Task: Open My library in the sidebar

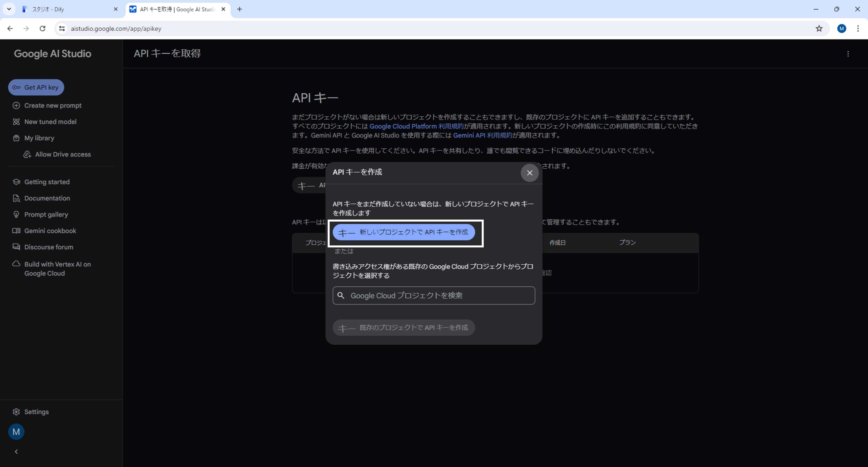Action: pos(39,138)
